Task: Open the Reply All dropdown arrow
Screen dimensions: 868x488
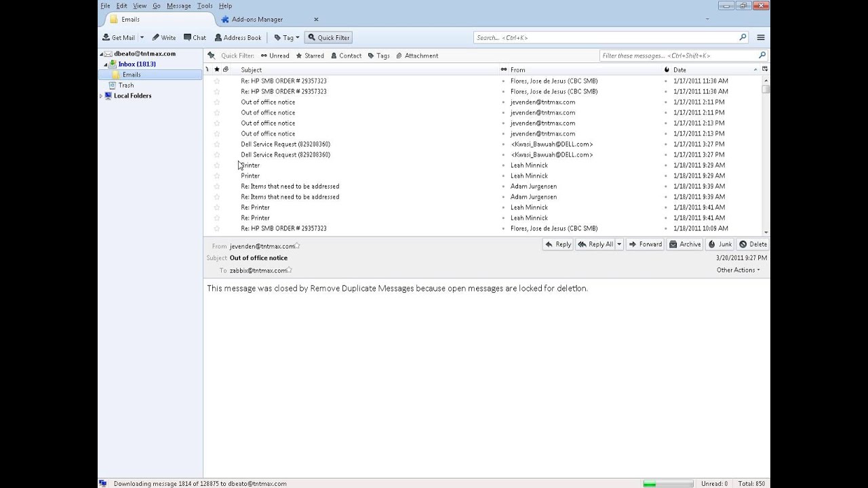Action: 619,245
